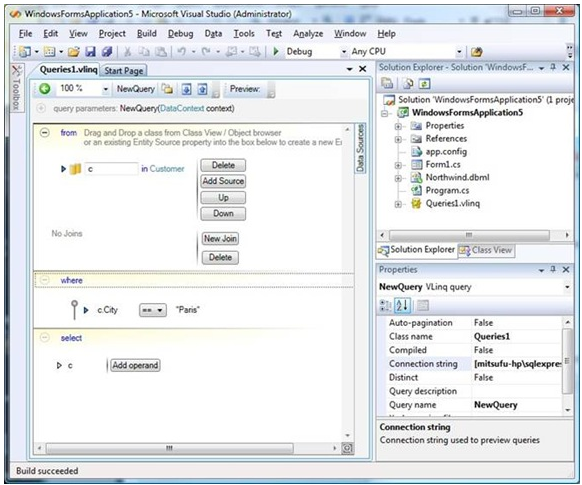This screenshot has height=485, width=582.
Task: Click the Refresh icon in the Solution Explorer toolbar
Action: (424, 84)
